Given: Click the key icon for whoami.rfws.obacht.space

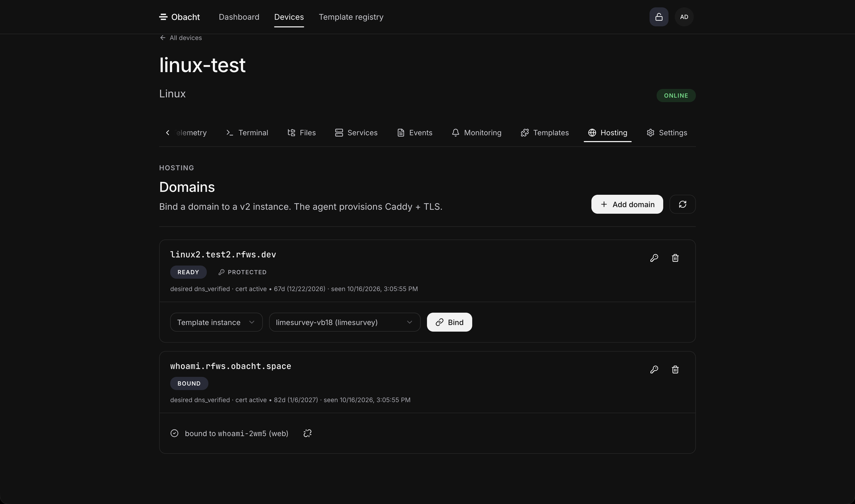Looking at the screenshot, I should tap(654, 370).
